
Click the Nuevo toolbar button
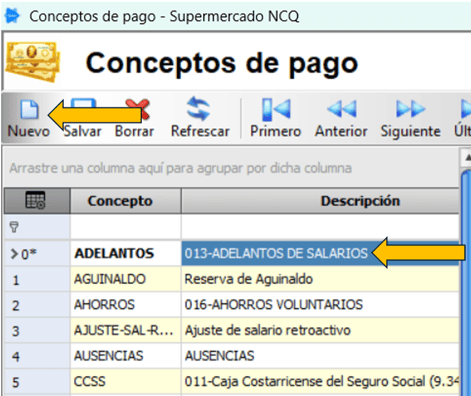(29, 119)
